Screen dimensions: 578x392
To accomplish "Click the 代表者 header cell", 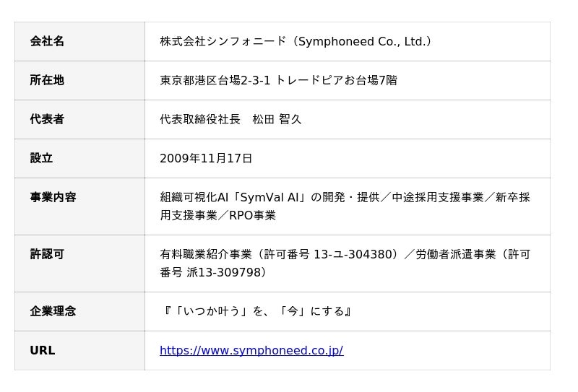I will coord(79,119).
